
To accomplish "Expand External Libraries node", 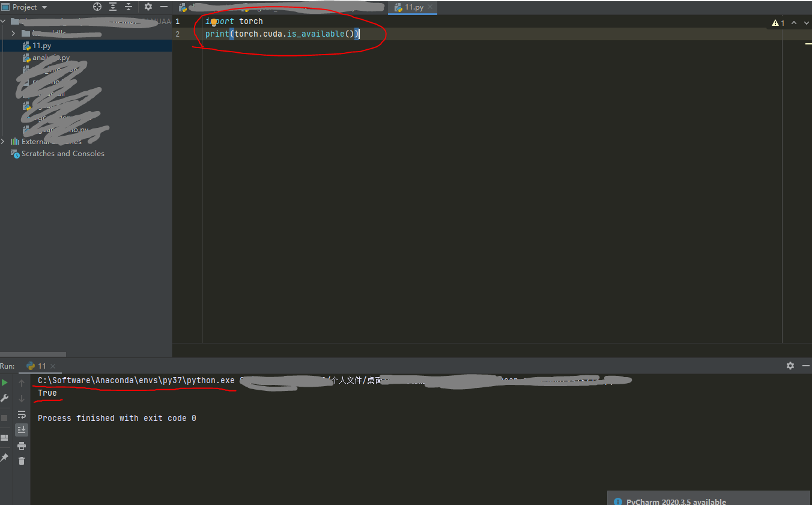I will coord(4,141).
